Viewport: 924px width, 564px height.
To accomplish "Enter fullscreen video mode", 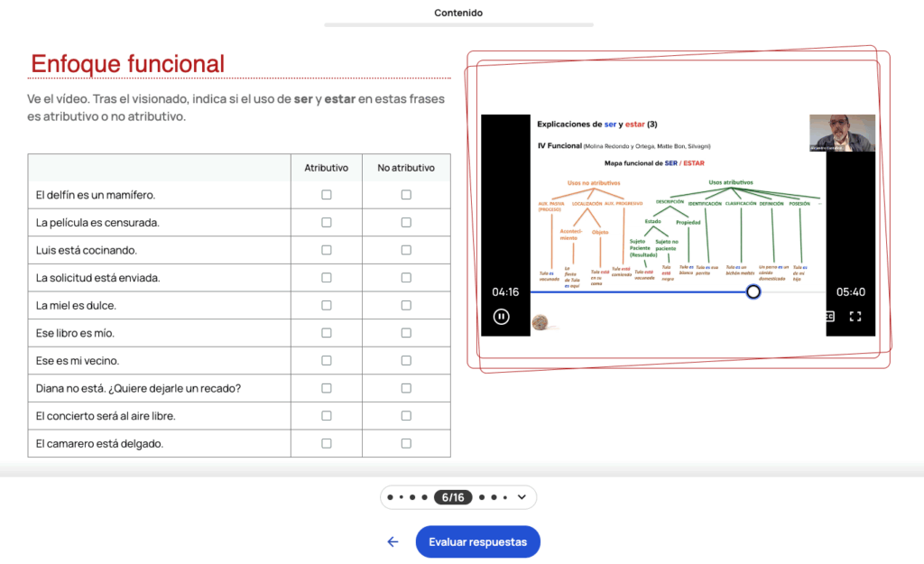I will coord(855,317).
